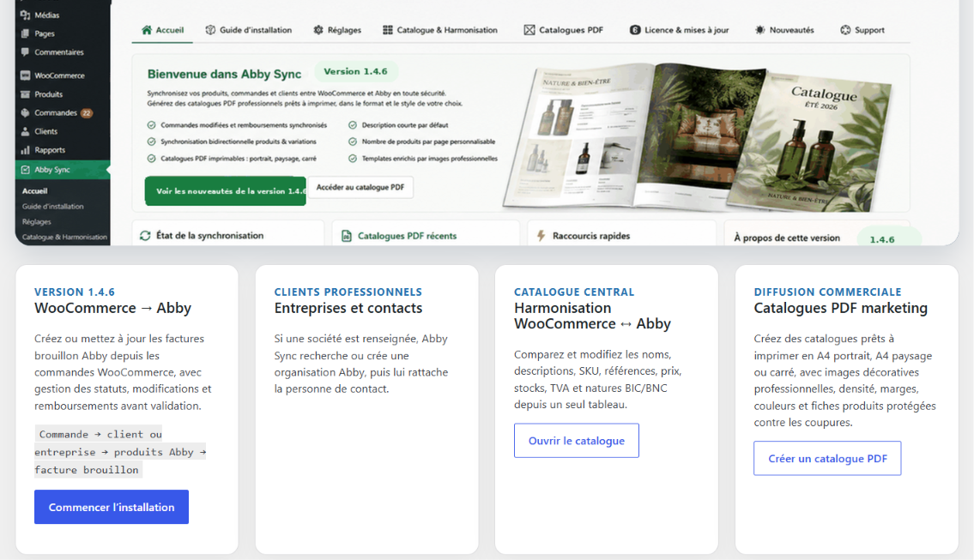This screenshot has width=974, height=560.
Task: Click the Entreprises et contacts card title
Action: [348, 308]
